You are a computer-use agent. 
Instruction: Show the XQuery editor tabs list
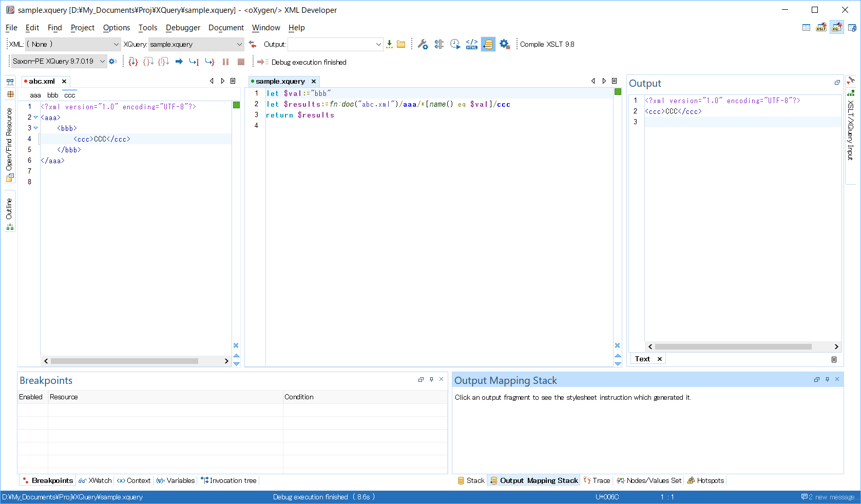615,81
